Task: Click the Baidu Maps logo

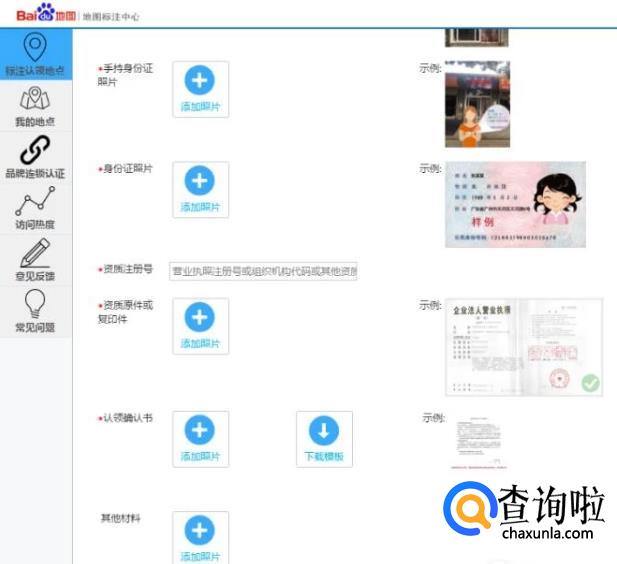Action: pyautogui.click(x=45, y=14)
